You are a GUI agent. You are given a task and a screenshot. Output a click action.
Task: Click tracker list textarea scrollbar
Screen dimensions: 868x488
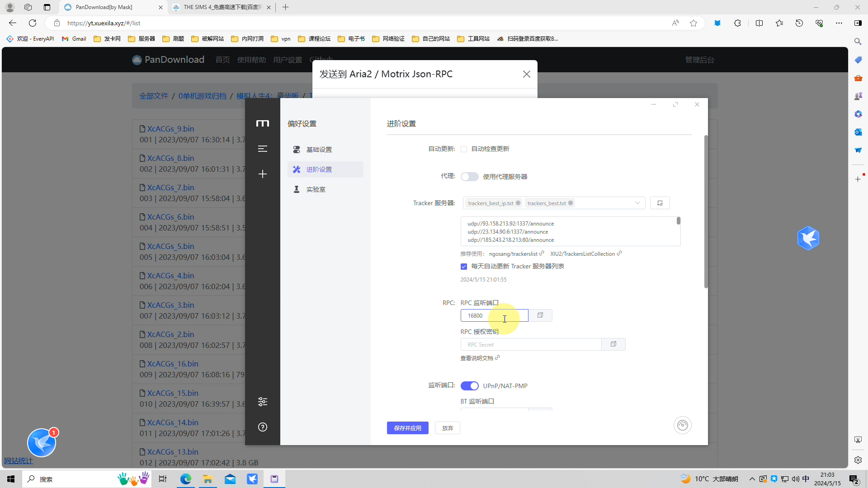click(678, 221)
